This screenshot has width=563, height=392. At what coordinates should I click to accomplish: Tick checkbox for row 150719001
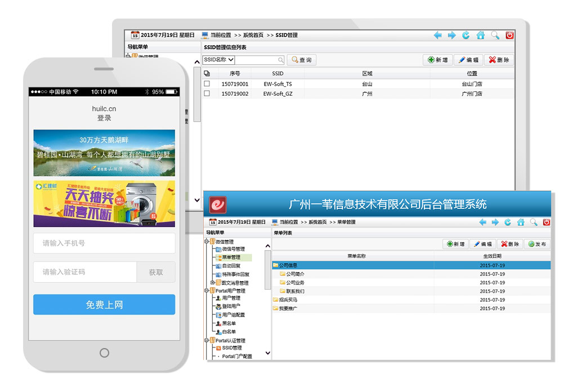click(207, 84)
